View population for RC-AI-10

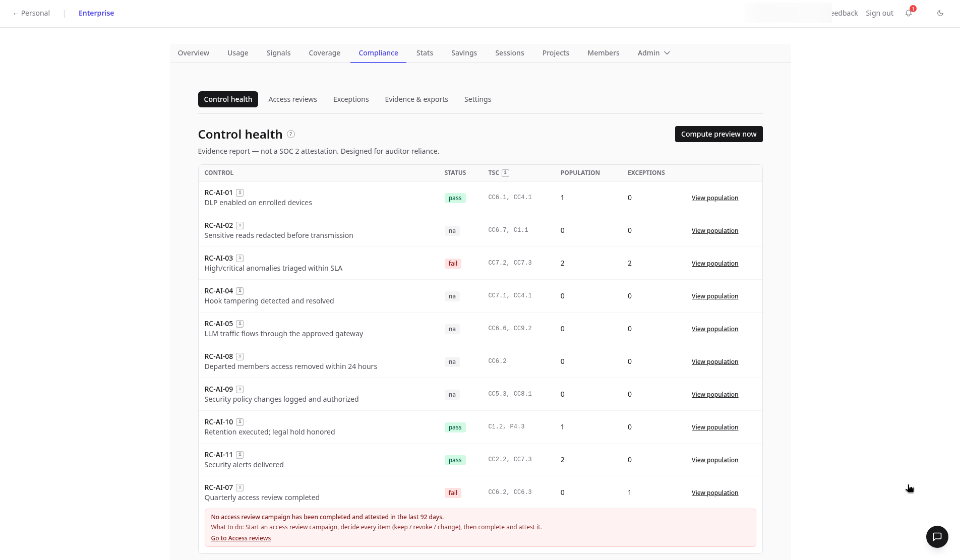(714, 427)
